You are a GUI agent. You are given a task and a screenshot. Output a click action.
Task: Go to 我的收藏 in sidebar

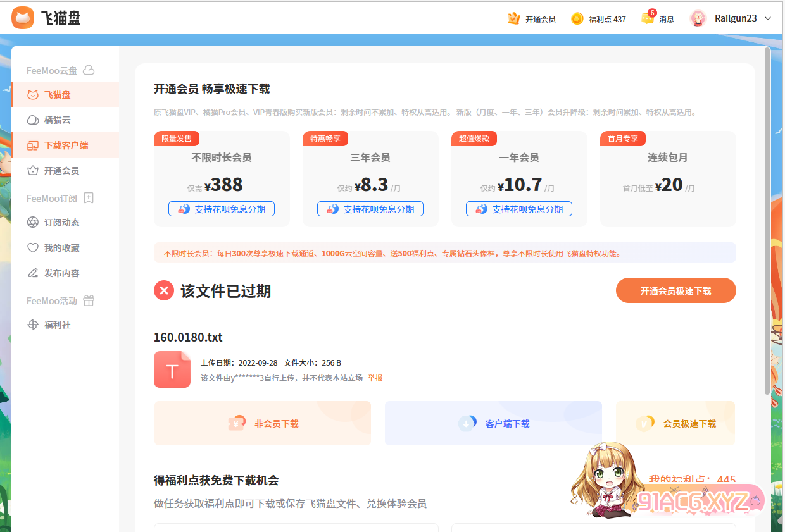point(61,248)
